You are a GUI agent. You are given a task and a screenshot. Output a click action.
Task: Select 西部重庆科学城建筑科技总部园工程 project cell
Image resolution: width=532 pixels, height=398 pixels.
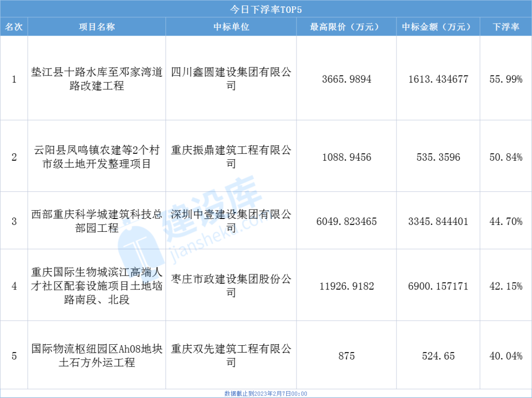click(97, 221)
